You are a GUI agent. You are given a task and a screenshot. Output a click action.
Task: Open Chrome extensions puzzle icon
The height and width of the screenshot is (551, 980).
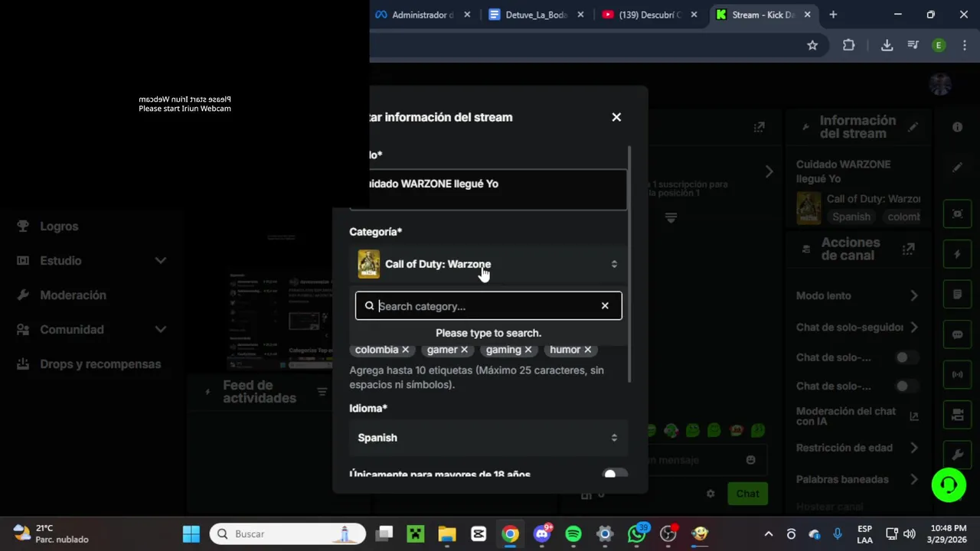(x=848, y=45)
